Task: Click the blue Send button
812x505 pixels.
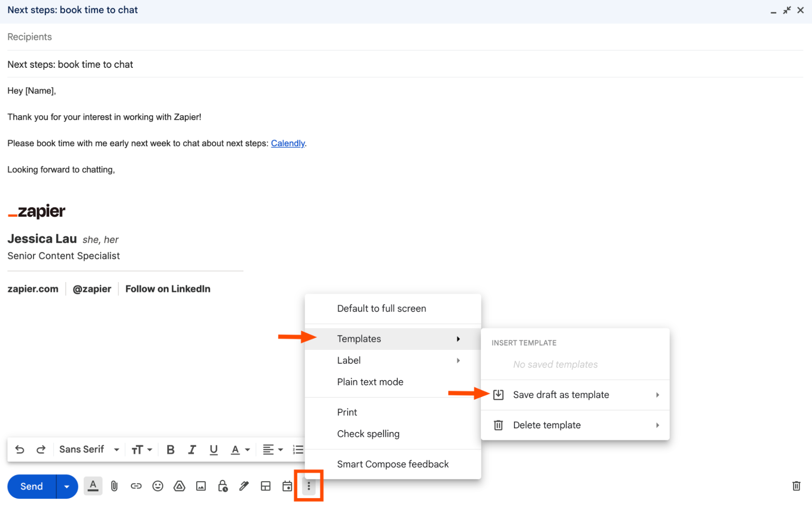Action: [32, 486]
